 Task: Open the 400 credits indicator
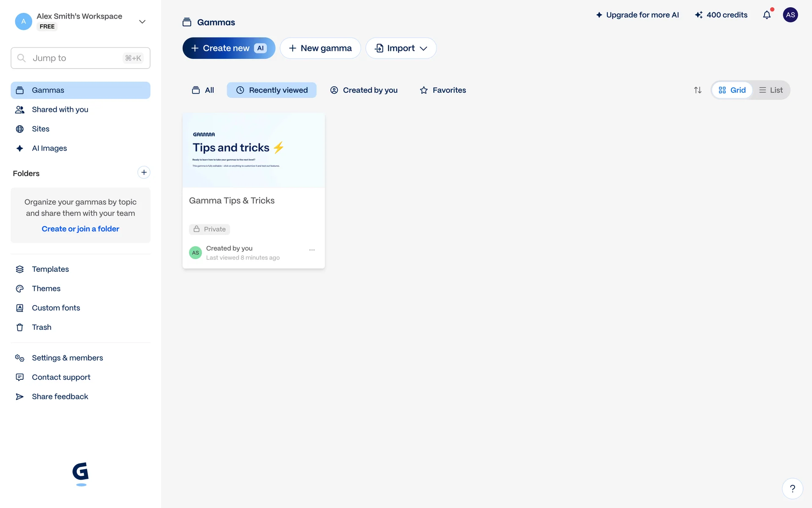point(721,15)
